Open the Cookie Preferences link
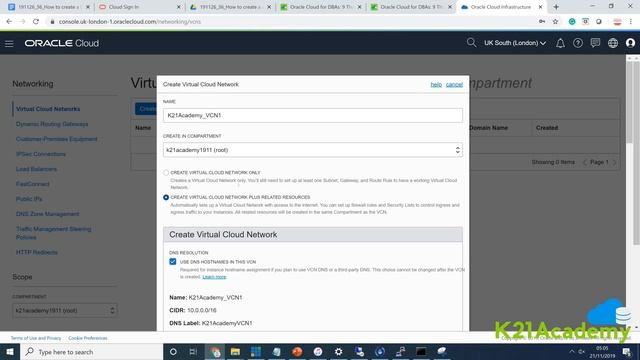Image resolution: width=640 pixels, height=360 pixels. 88,338
